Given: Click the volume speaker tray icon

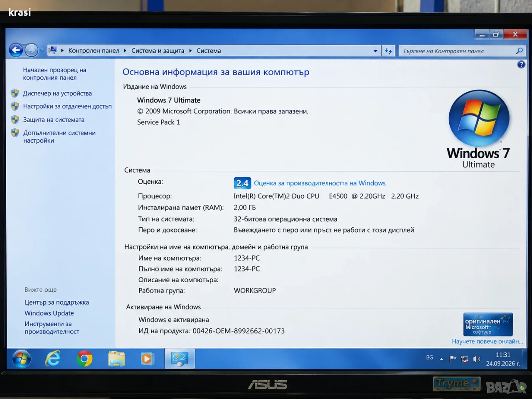Looking at the screenshot, I should click(476, 359).
